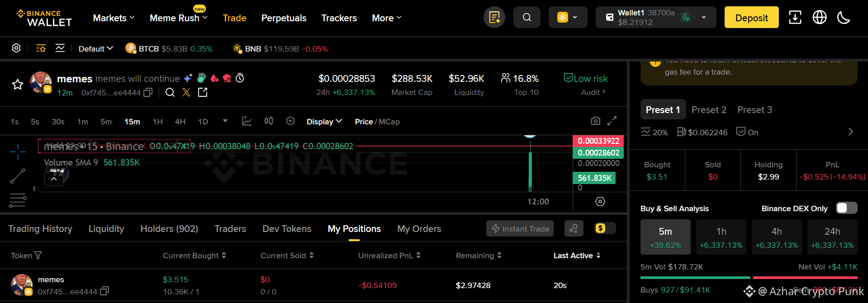Open Holders (902) tab
Viewport: 868px width, 303px height.
click(169, 229)
